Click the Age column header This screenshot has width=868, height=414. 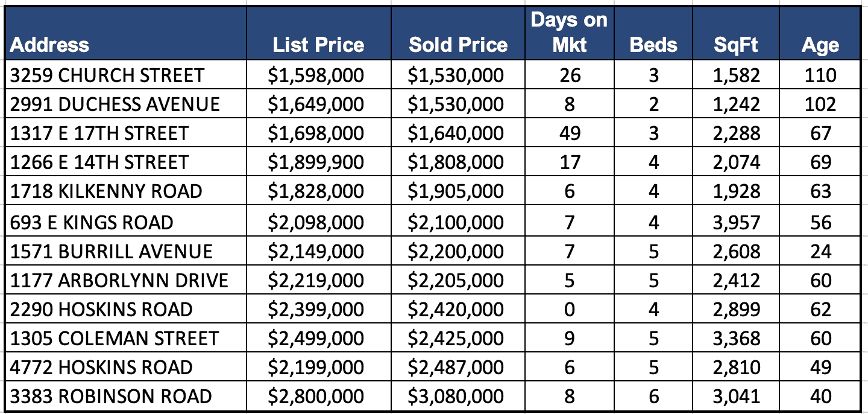[x=820, y=45]
